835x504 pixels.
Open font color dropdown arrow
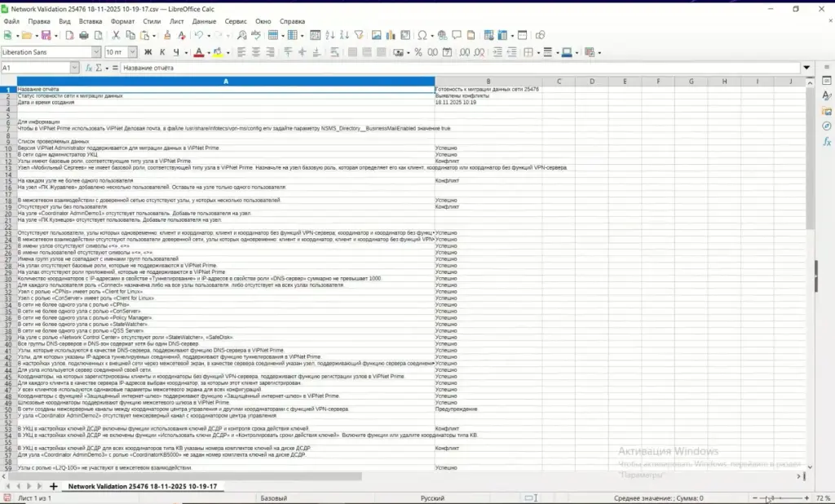[208, 53]
